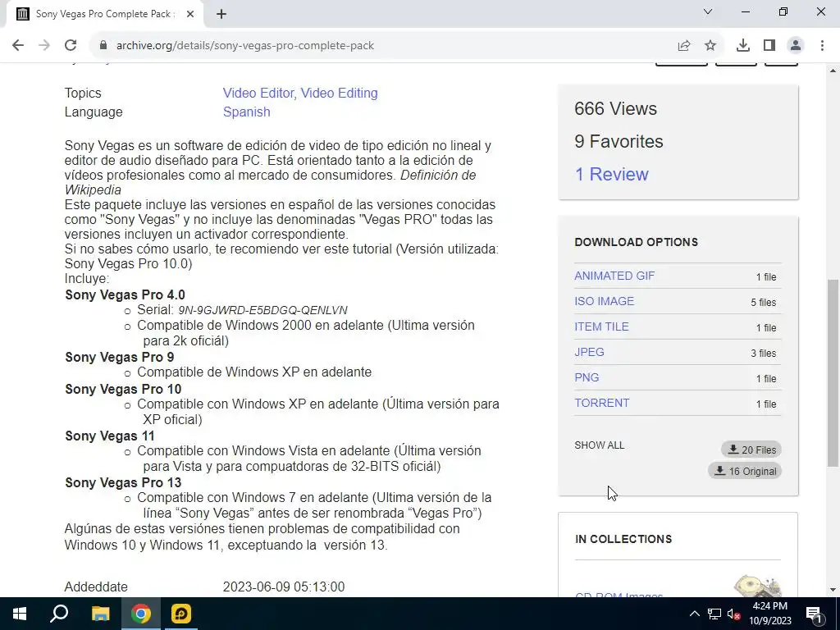Select the Sony Vegas Pro Complete Pack tab
The image size is (840, 630).
click(x=104, y=14)
